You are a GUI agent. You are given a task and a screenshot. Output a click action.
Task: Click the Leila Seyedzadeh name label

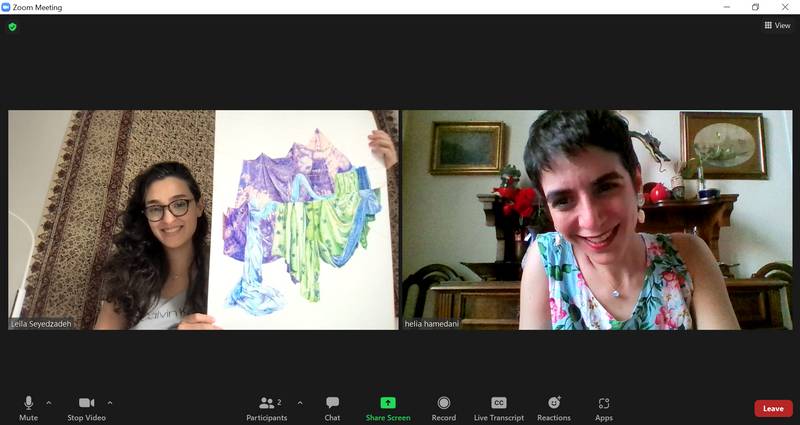click(43, 323)
